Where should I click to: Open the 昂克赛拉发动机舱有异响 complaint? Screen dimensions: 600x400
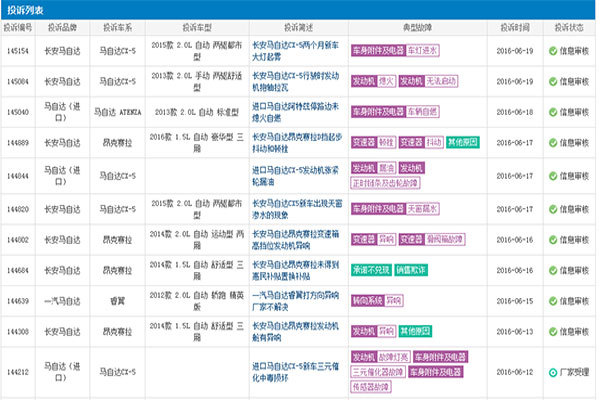coord(295,332)
